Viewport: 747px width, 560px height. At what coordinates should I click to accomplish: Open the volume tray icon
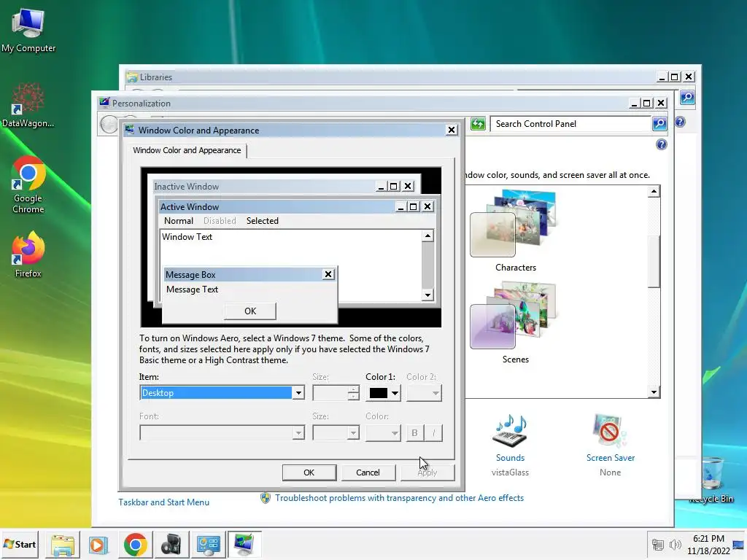pos(675,545)
